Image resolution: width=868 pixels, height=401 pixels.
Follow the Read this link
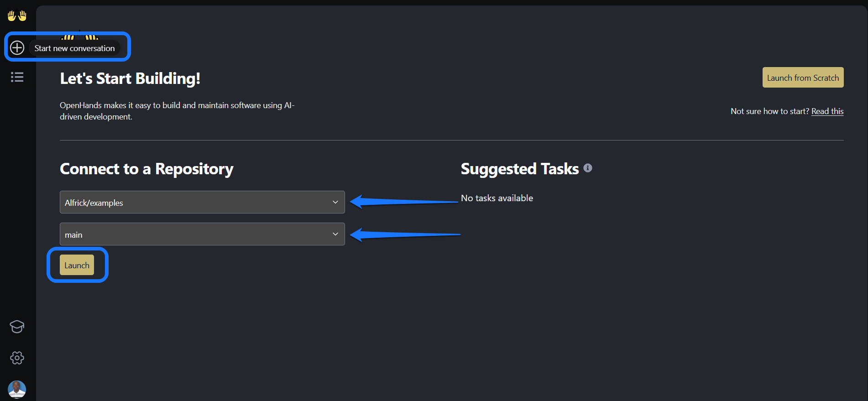point(827,111)
